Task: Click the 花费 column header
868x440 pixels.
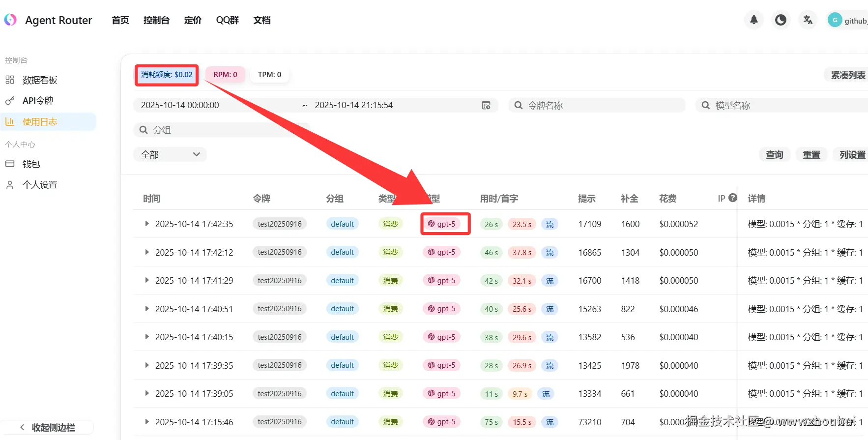Action: pyautogui.click(x=668, y=199)
